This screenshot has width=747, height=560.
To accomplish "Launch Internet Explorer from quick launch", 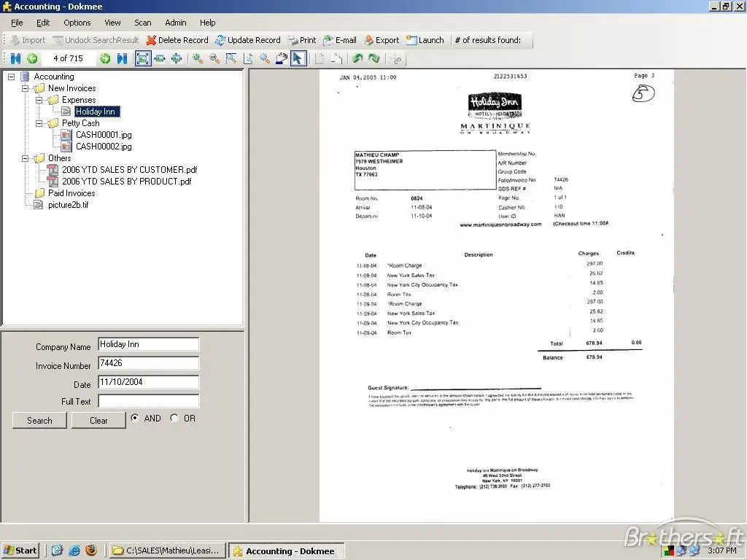I will tap(74, 551).
